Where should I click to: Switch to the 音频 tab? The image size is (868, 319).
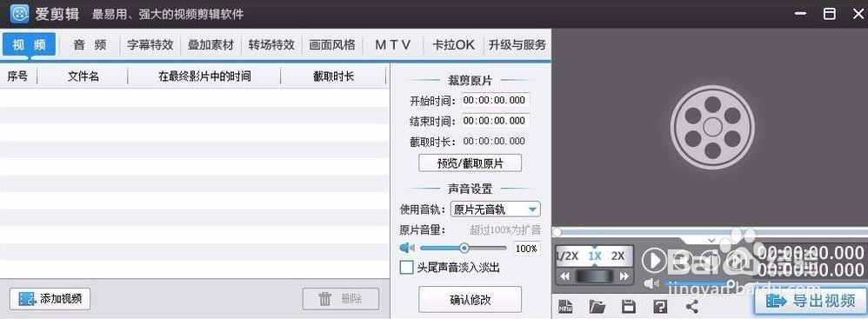coord(90,45)
